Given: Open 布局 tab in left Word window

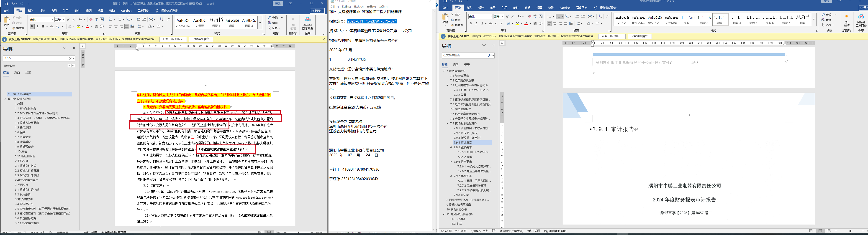Looking at the screenshot, I should pyautogui.click(x=54, y=11).
